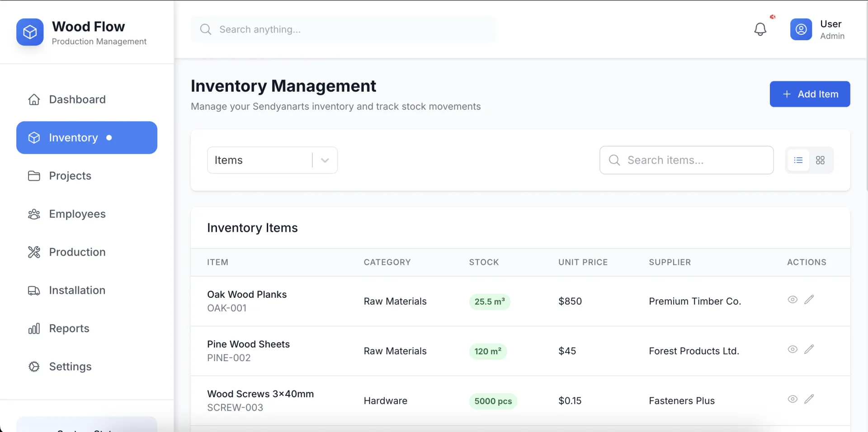This screenshot has width=868, height=432.
Task: Open Employees section
Action: (87, 214)
